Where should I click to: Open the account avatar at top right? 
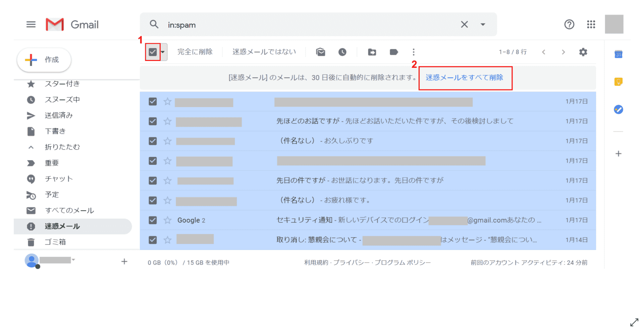(x=614, y=24)
